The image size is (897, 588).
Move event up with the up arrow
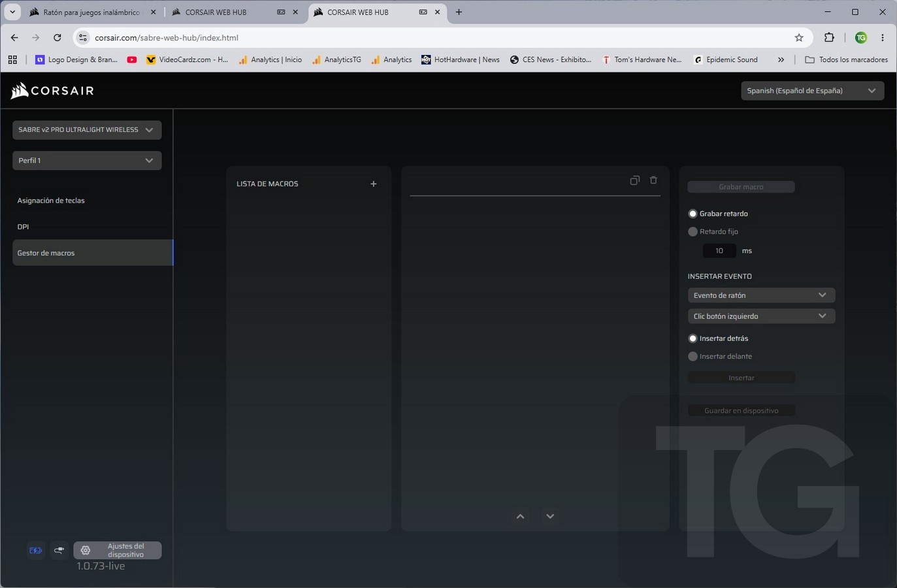[520, 516]
